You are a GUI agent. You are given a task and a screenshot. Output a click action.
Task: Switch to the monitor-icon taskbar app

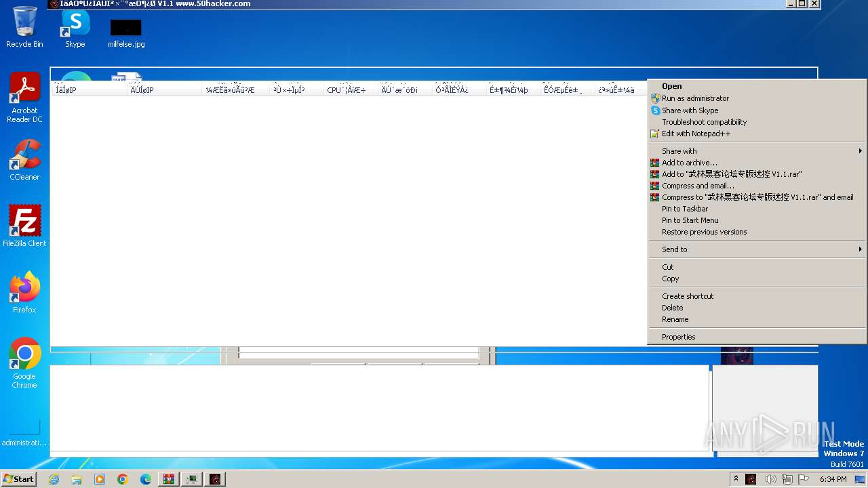(192, 479)
